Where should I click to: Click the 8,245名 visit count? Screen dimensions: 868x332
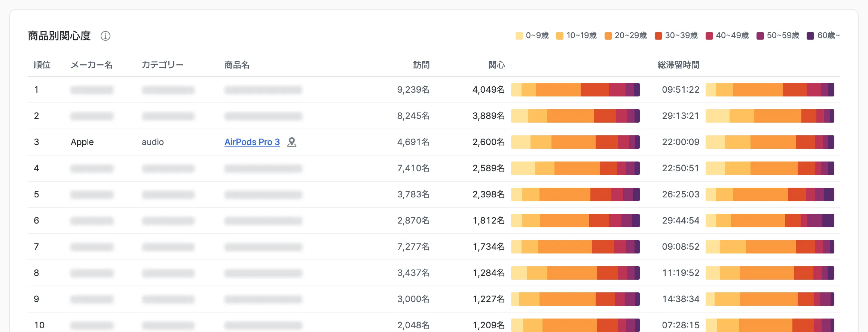coord(413,116)
